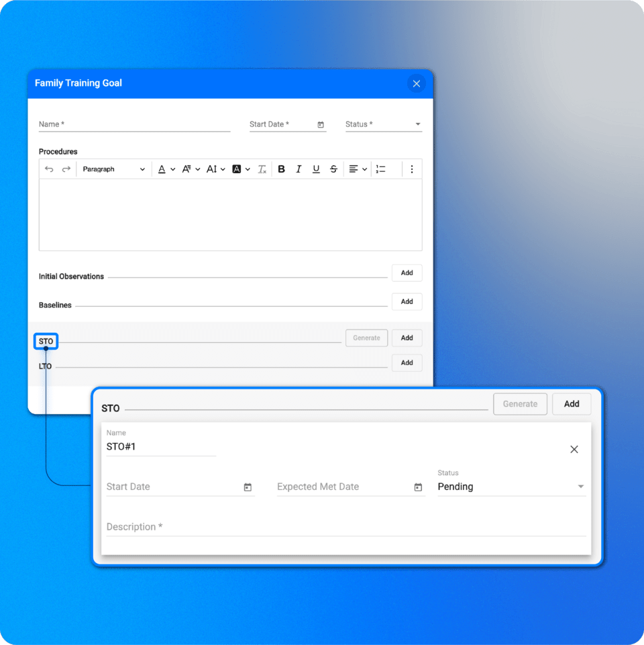
Task: Click the Remove Formatting icon
Action: 262,168
